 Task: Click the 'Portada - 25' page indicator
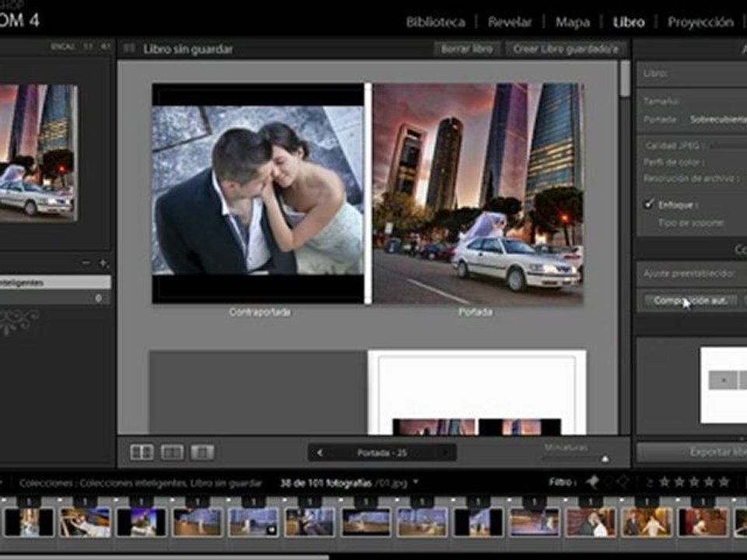tap(382, 453)
